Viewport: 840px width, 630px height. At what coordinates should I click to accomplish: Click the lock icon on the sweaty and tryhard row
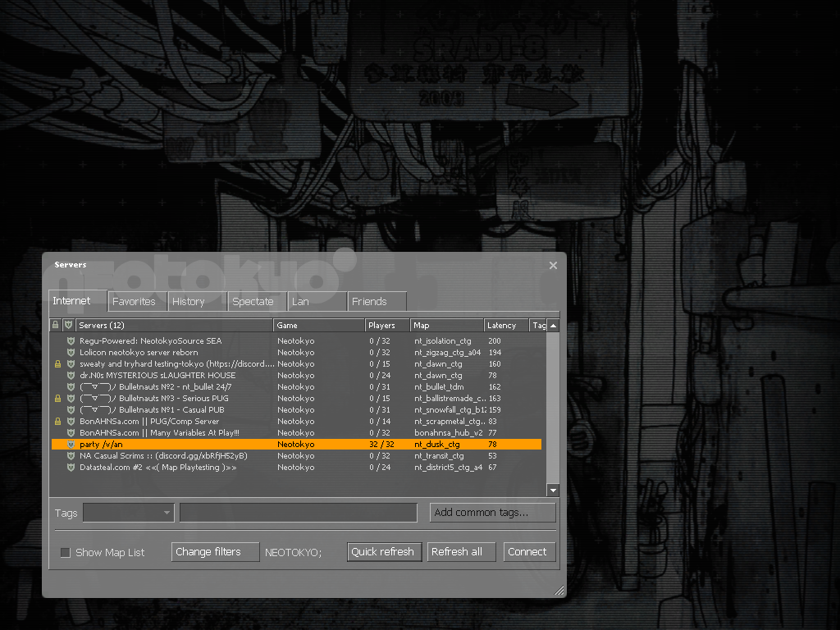[58, 363]
